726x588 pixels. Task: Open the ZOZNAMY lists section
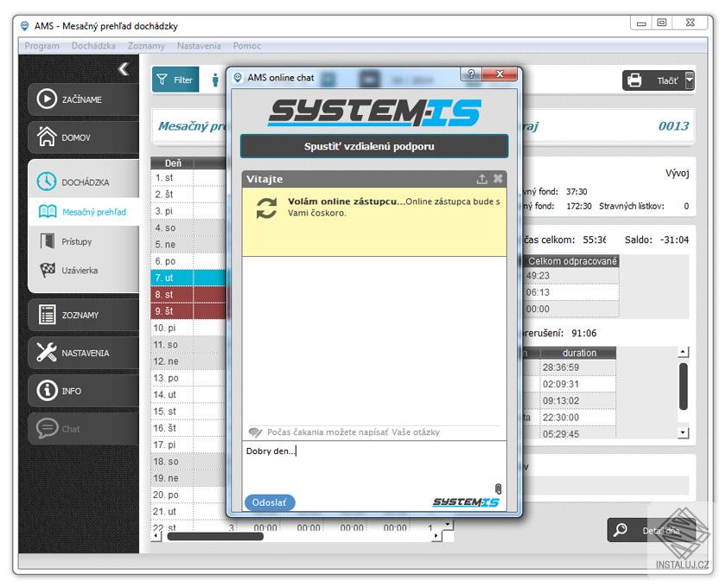coord(83,315)
